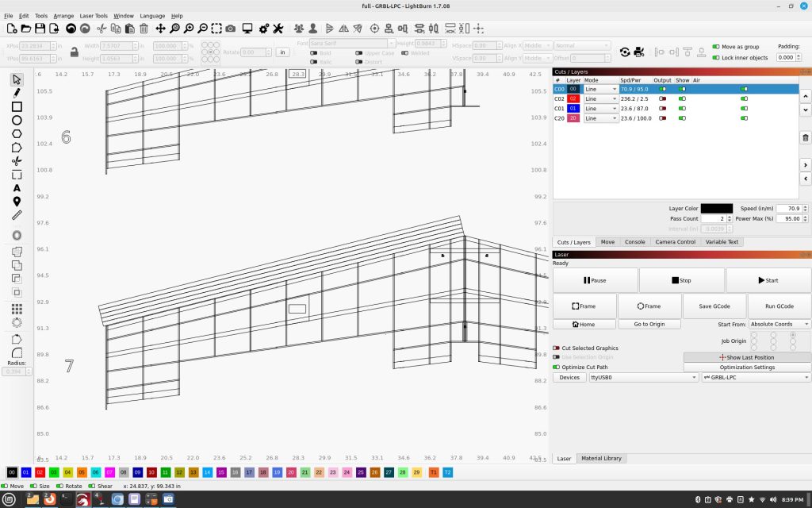Open the Measure ruler tool
Image resolution: width=812 pixels, height=508 pixels.
[17, 215]
